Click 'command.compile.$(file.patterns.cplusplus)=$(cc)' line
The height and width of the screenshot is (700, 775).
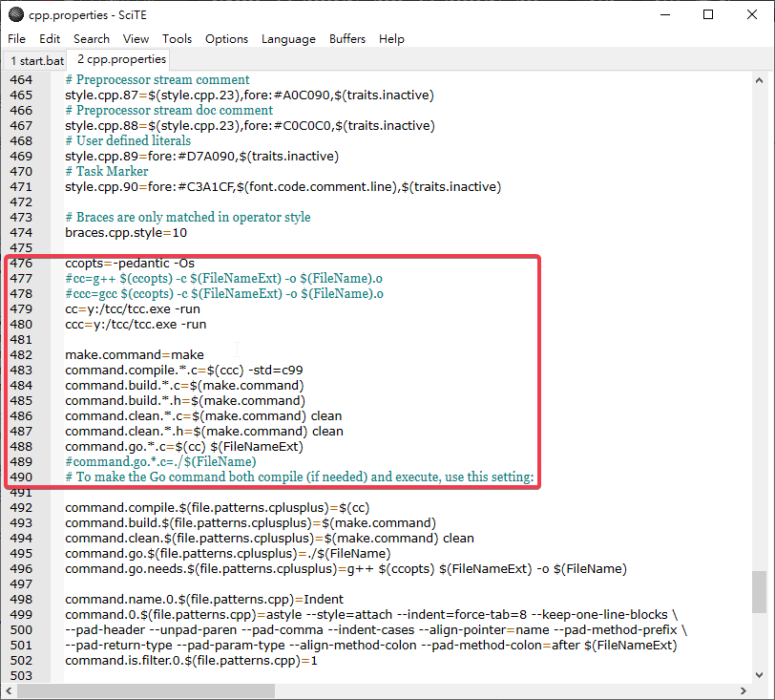click(218, 507)
